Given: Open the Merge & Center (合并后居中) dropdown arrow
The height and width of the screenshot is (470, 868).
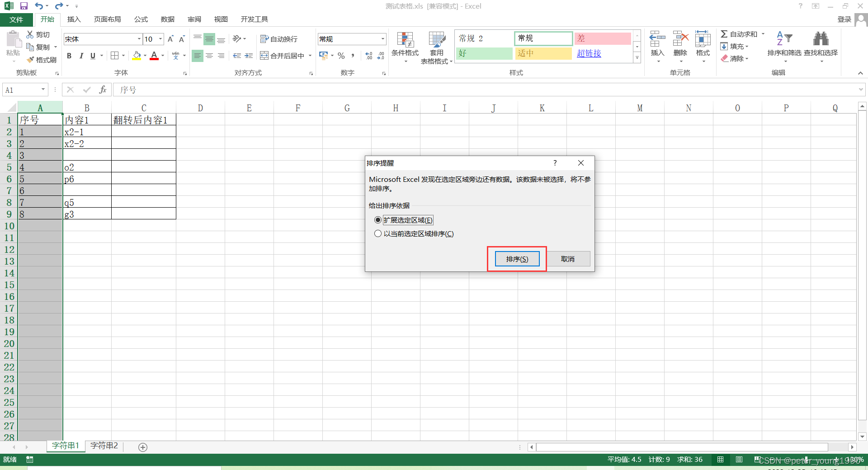Looking at the screenshot, I should coord(310,56).
